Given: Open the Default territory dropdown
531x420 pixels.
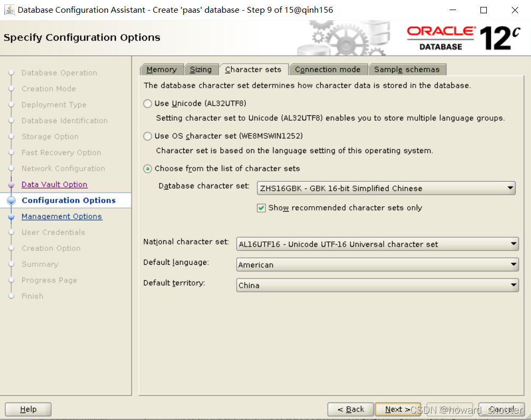Looking at the screenshot, I should click(x=513, y=285).
